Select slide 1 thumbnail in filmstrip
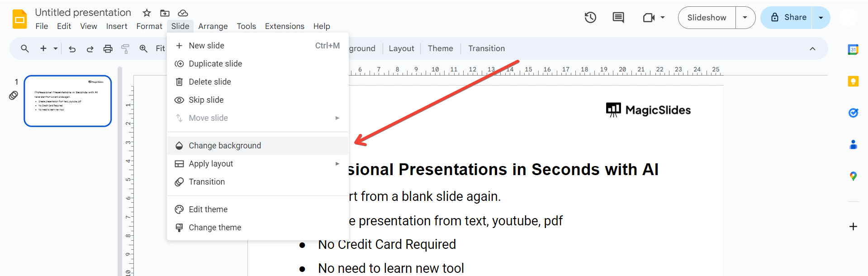868x276 pixels. tap(68, 101)
